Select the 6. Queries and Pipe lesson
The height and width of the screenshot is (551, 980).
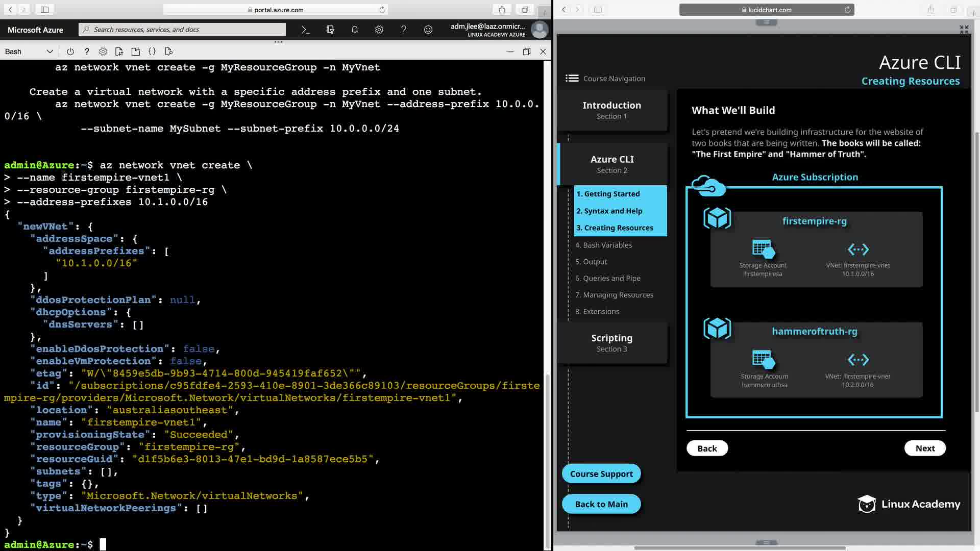pos(607,278)
